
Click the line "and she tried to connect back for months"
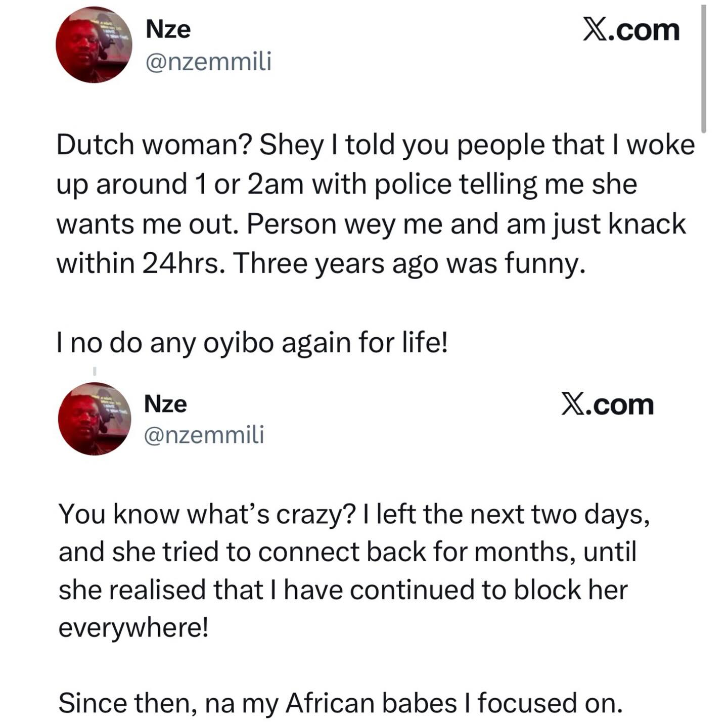[x=347, y=552]
